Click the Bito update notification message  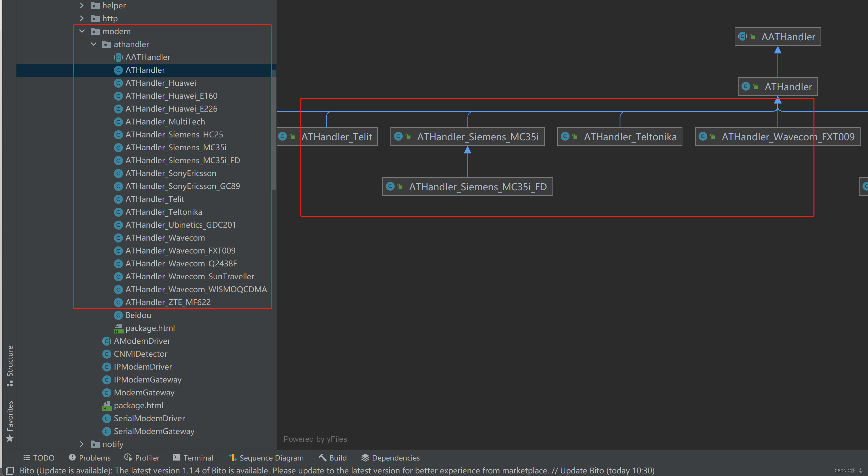tap(337, 471)
